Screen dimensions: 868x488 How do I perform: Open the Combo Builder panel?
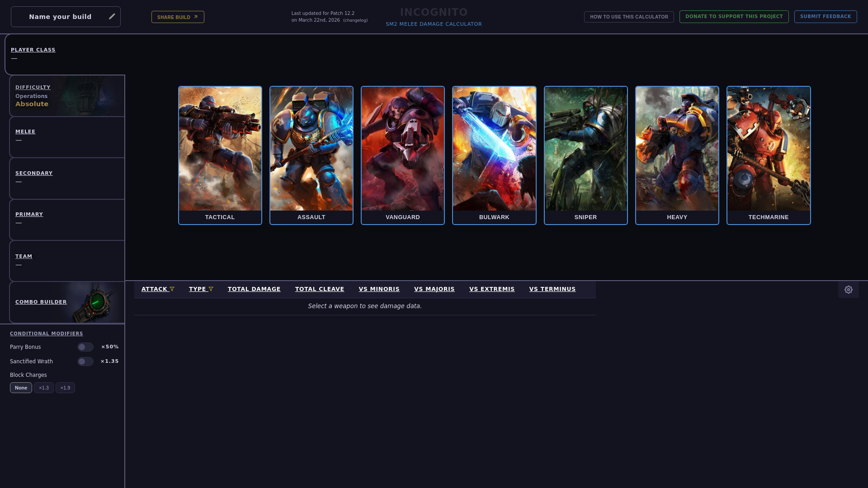coord(67,302)
